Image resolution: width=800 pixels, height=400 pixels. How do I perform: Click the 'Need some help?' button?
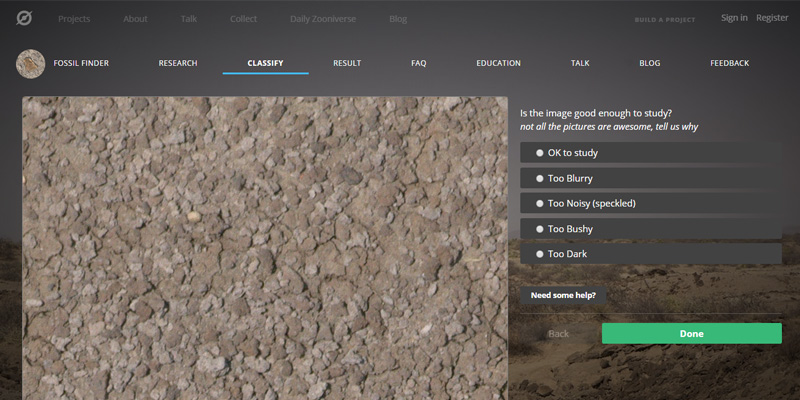pos(563,295)
